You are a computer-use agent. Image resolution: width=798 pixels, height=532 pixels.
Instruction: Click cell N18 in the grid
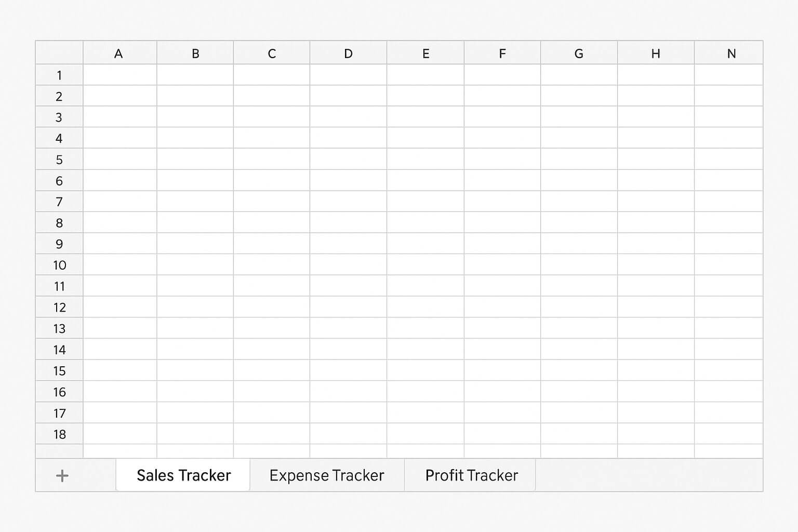coord(731,434)
